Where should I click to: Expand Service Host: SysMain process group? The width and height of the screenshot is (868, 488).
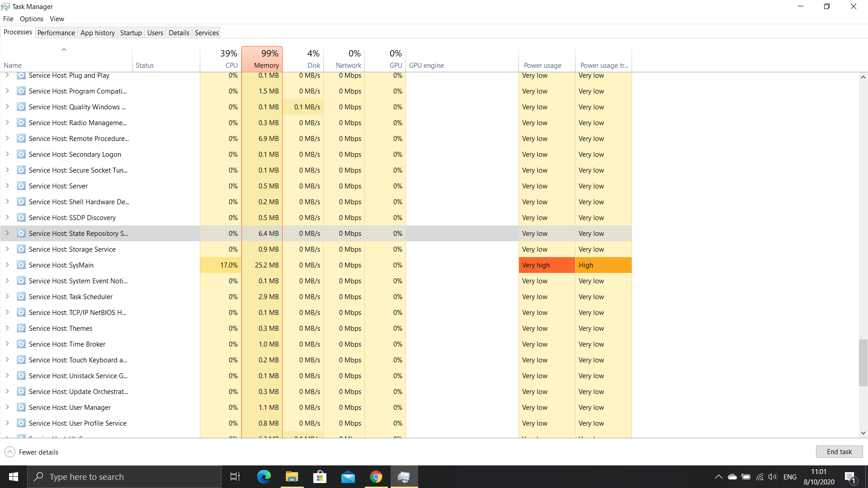click(7, 265)
